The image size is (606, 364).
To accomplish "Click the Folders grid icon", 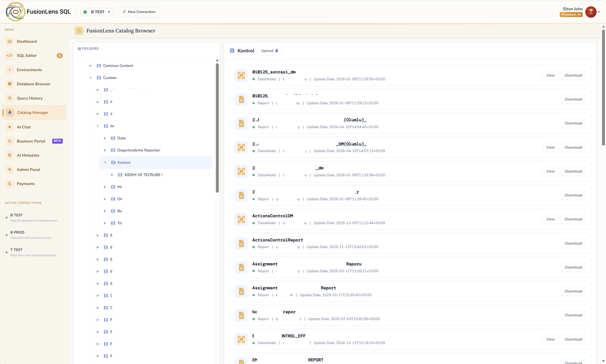I will (x=79, y=49).
